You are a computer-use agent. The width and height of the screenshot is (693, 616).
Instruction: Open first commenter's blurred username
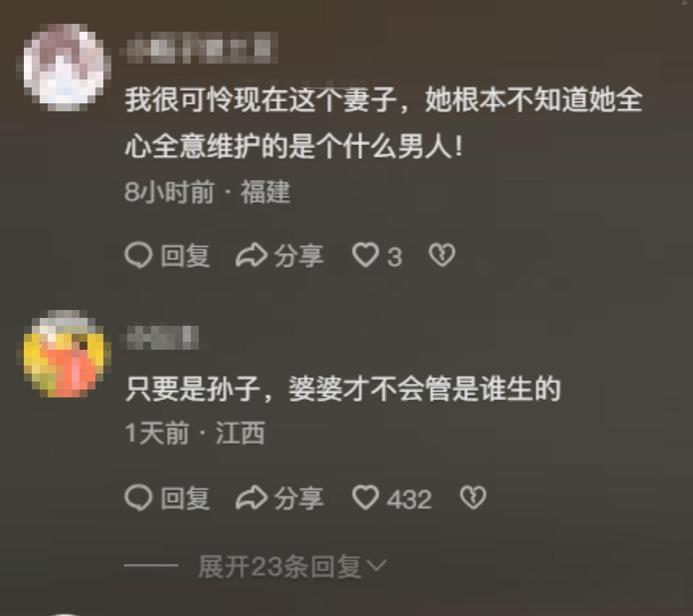click(199, 48)
